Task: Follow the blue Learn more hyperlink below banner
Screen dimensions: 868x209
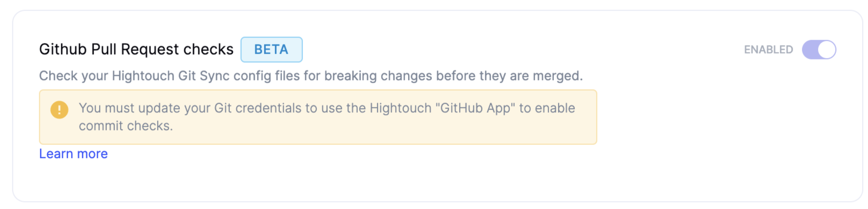Action: (x=73, y=154)
